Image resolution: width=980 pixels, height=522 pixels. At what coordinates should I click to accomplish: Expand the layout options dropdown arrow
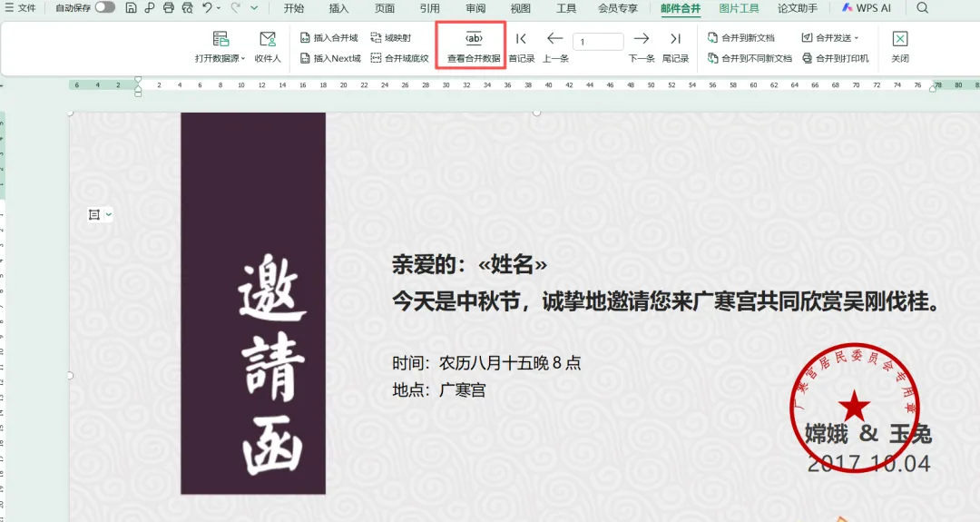109,214
